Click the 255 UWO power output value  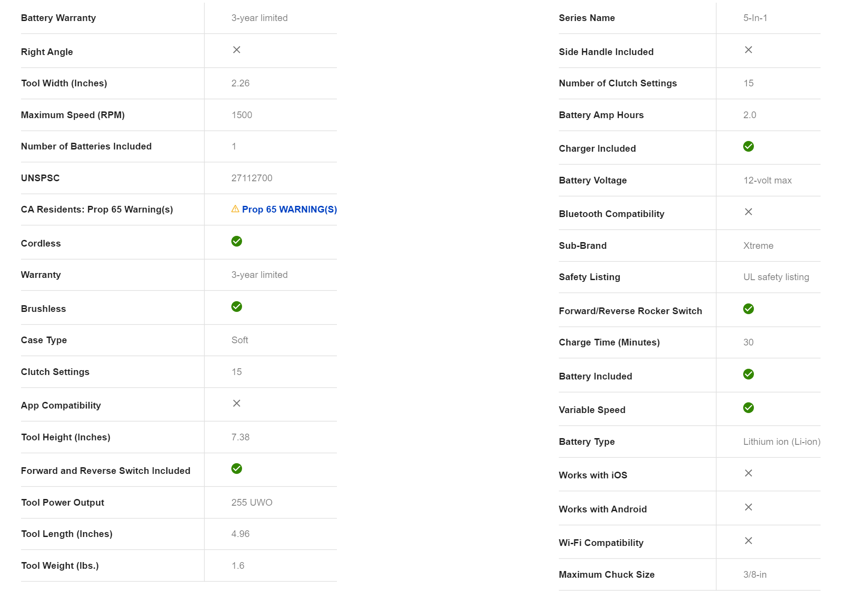click(x=252, y=503)
